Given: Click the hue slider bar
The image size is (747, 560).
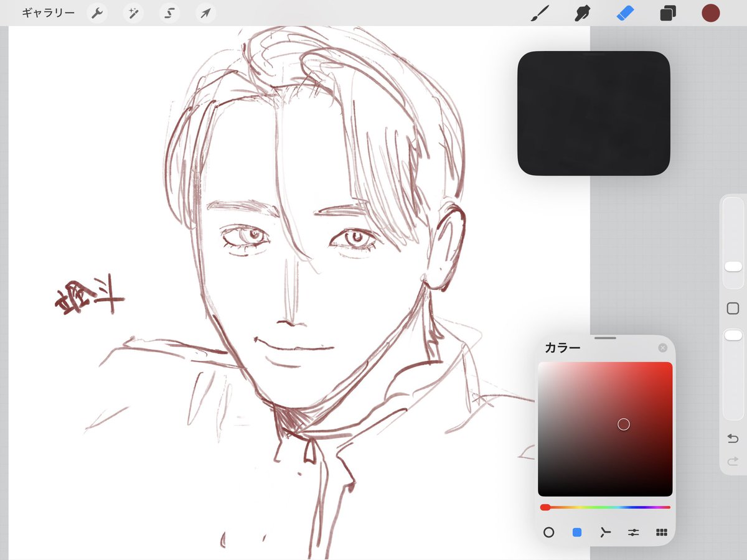Looking at the screenshot, I should click(x=605, y=507).
